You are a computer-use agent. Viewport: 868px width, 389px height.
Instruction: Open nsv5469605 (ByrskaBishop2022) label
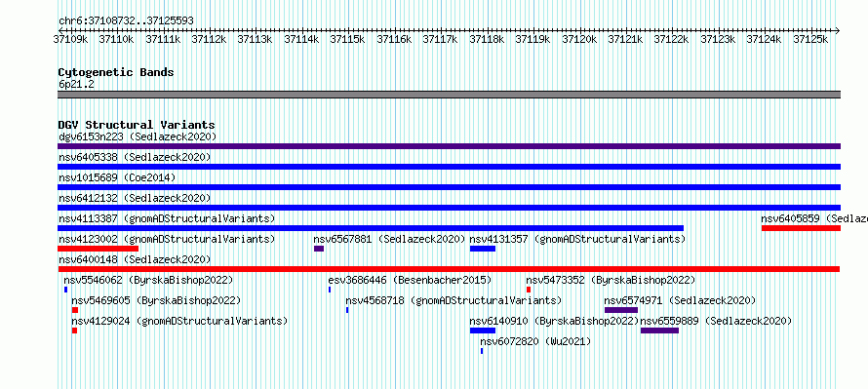click(x=156, y=300)
